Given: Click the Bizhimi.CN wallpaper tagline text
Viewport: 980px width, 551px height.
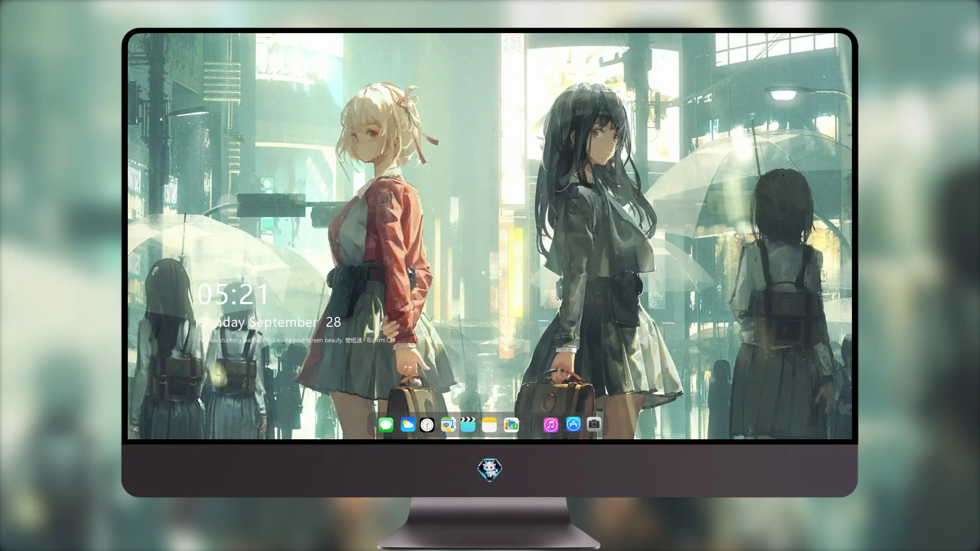Looking at the screenshot, I should tap(297, 340).
